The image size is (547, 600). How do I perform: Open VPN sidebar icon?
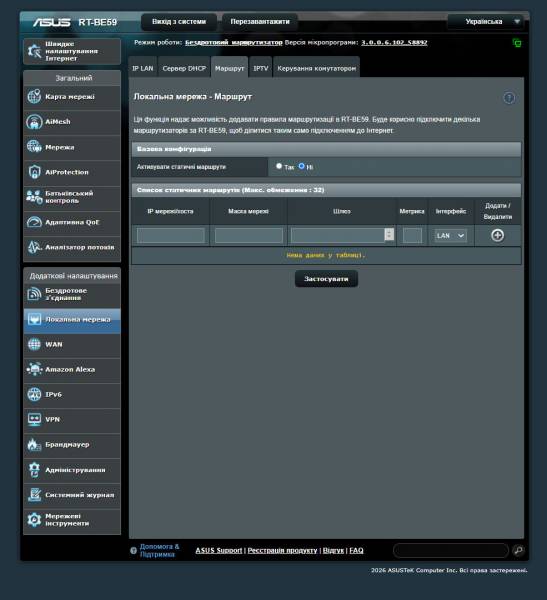[34, 419]
